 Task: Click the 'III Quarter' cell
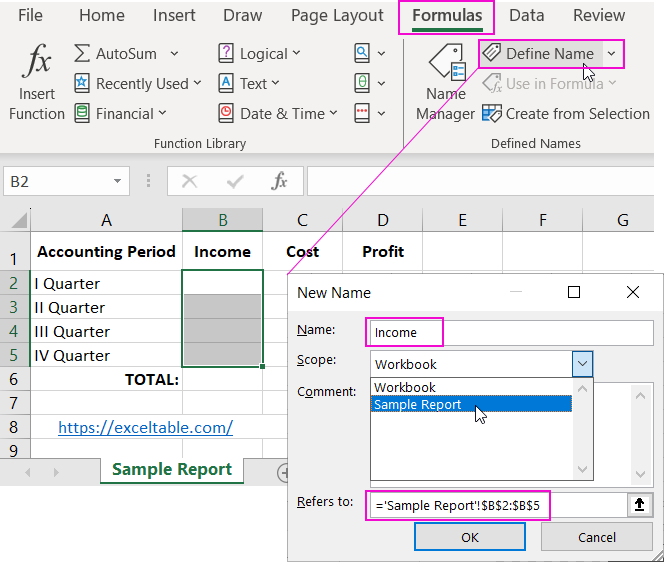coord(106,331)
